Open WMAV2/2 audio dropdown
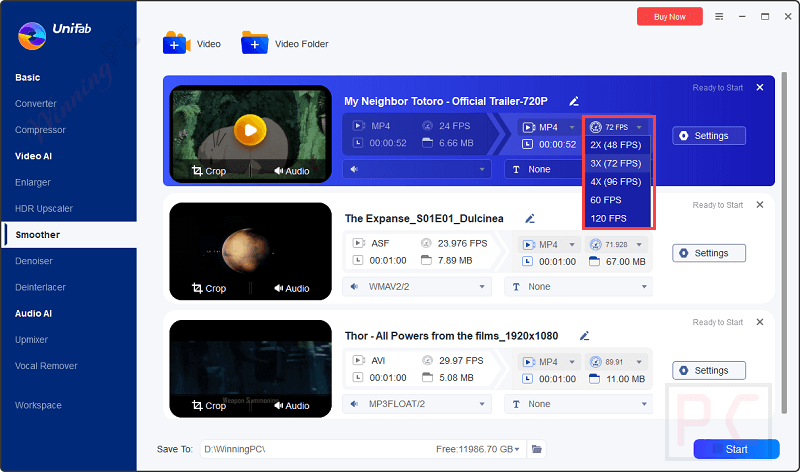The image size is (800, 472). point(417,286)
